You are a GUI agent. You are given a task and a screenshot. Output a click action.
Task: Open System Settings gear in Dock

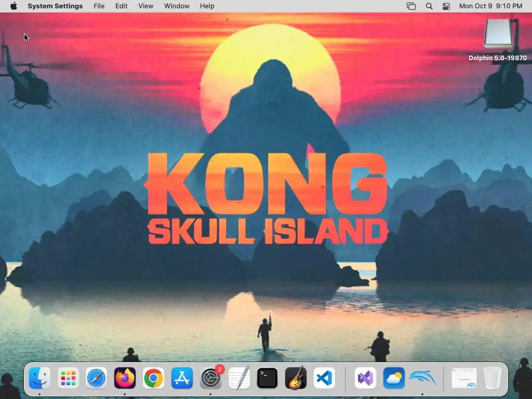click(211, 378)
